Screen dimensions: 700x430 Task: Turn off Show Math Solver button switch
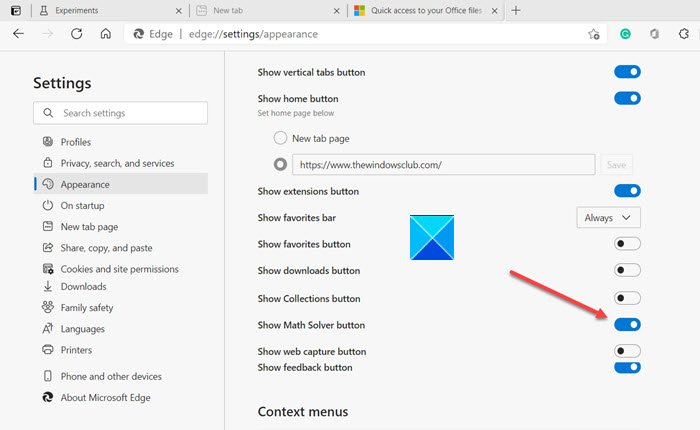pos(627,325)
